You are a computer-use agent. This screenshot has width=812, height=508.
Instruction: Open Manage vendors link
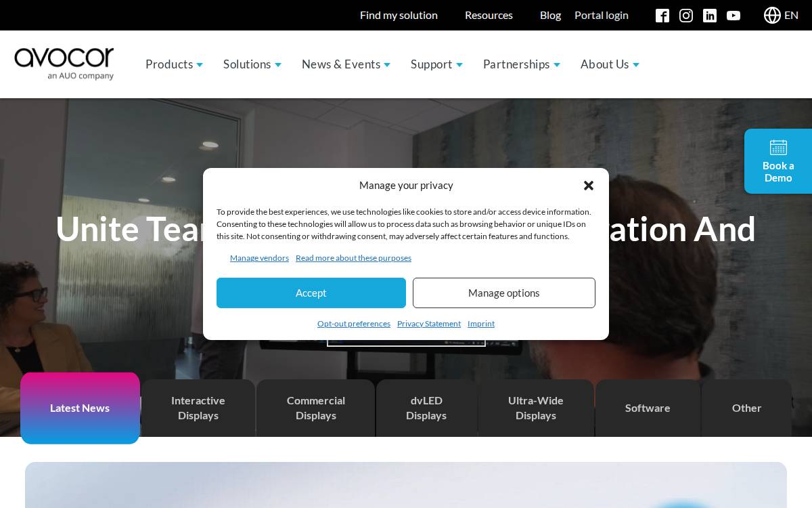click(x=259, y=258)
